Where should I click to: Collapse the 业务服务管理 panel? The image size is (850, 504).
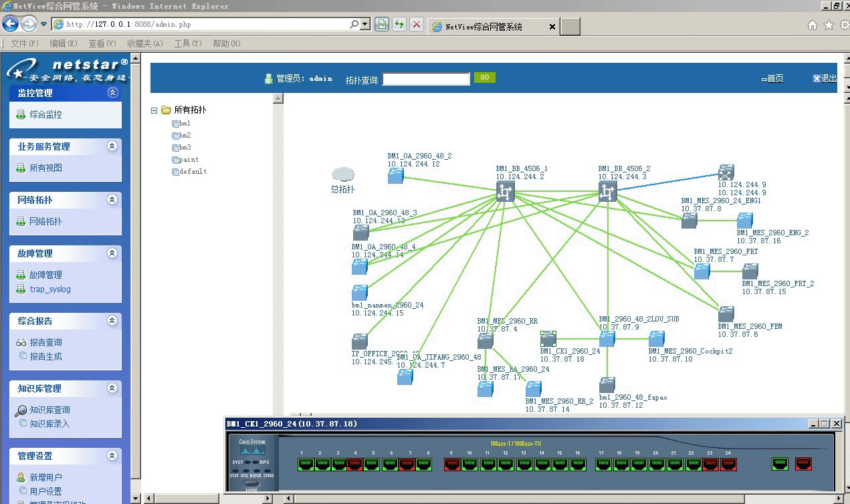112,146
